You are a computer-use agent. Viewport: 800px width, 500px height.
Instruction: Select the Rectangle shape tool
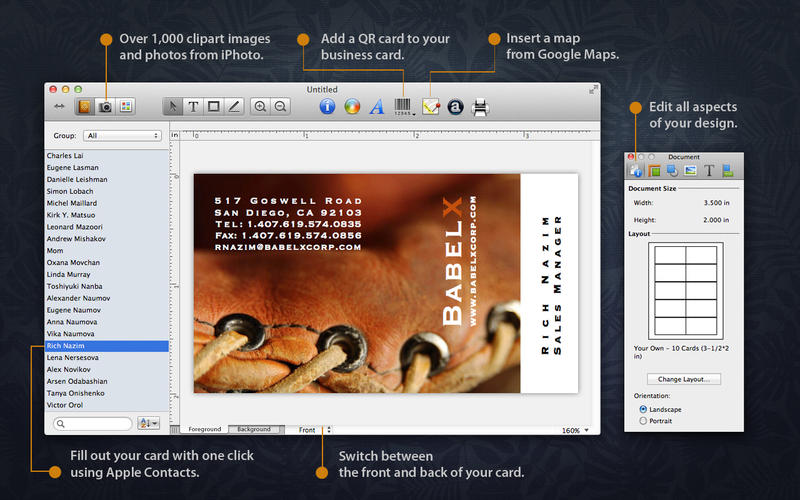[213, 106]
